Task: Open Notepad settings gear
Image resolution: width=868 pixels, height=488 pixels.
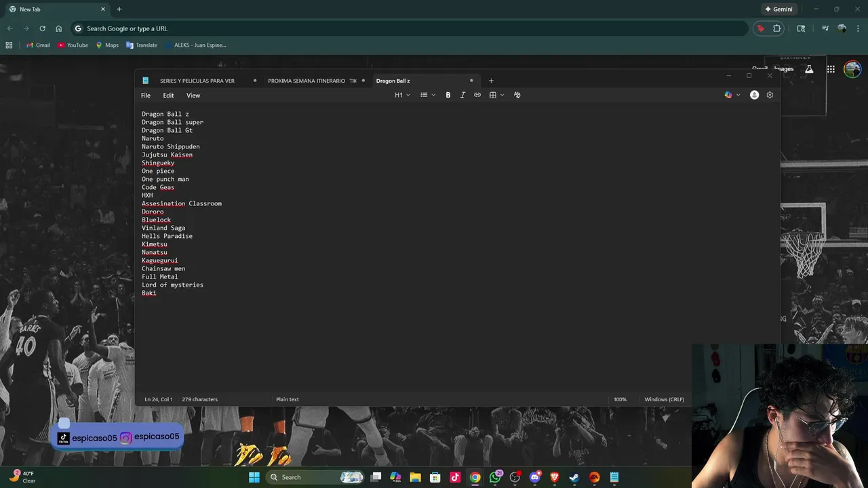Action: (x=770, y=95)
